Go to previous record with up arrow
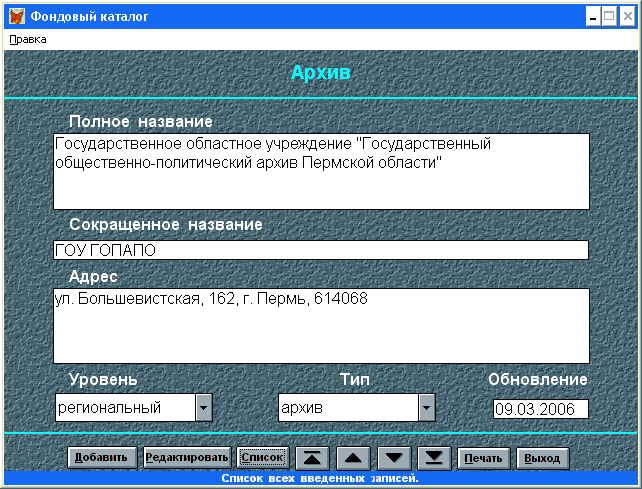Viewport: 642px width, 489px height. 353,457
